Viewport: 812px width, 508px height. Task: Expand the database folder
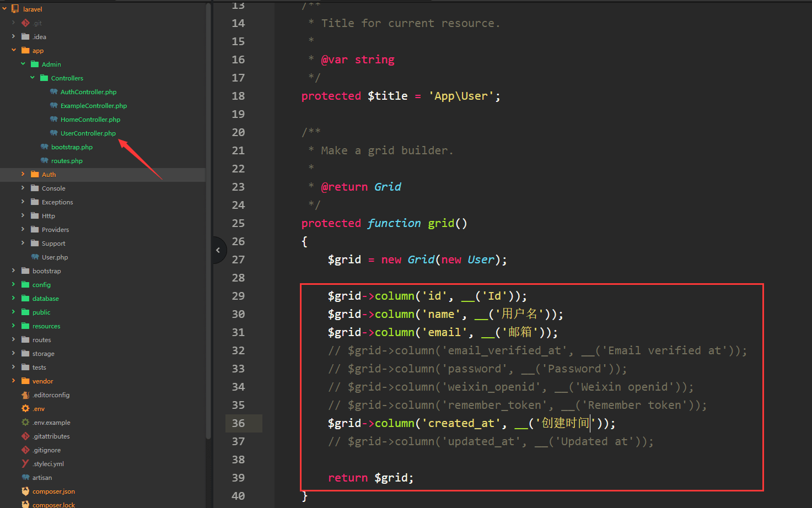pyautogui.click(x=13, y=298)
